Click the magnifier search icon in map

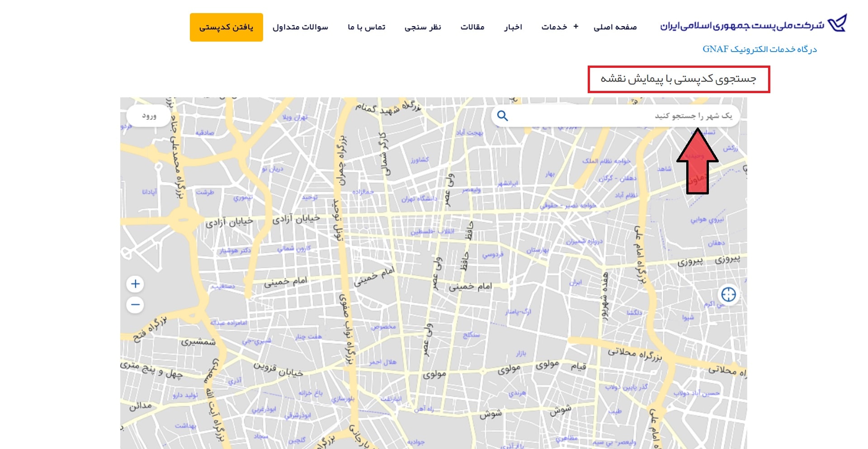502,116
